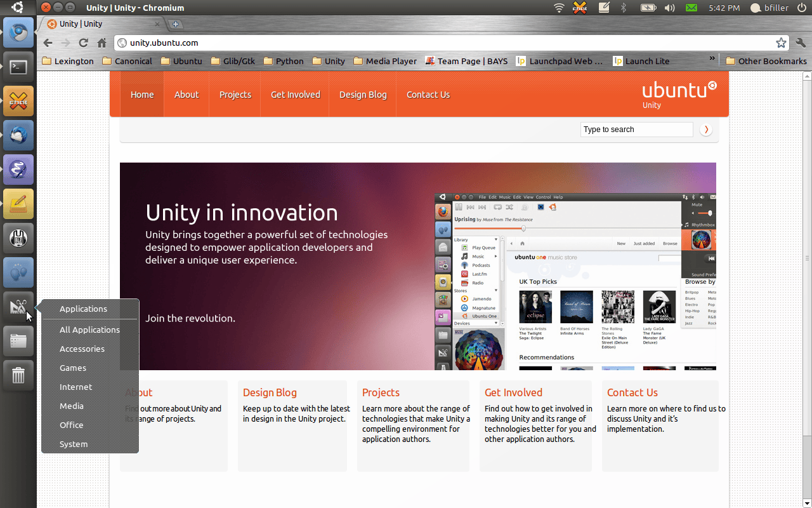The image size is (812, 508).
Task: Expand the Unity bookmarks folder
Action: tap(329, 61)
